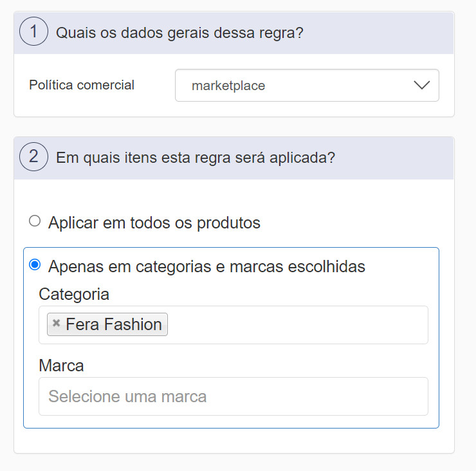The width and height of the screenshot is (476, 471).
Task: Click heading 'Quais os dados gerais dessa regra?'
Action: coord(179,33)
